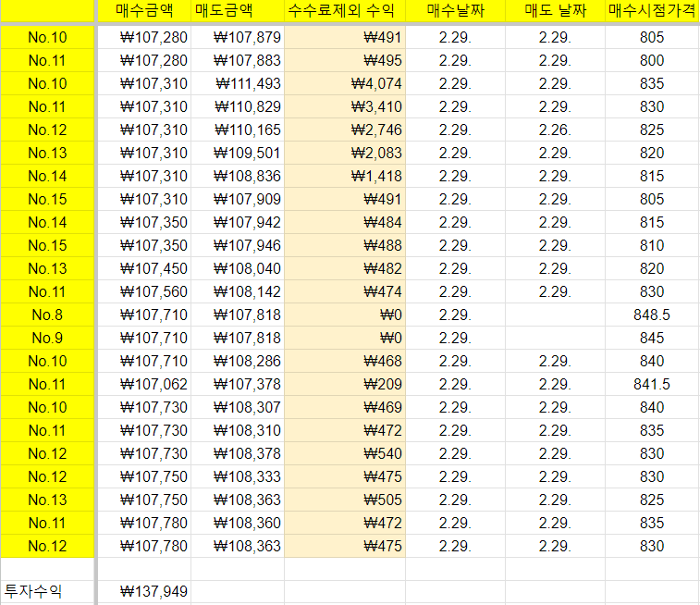Select the ₩107,450 buy amount cell
The height and width of the screenshot is (605, 700).
coord(144,268)
